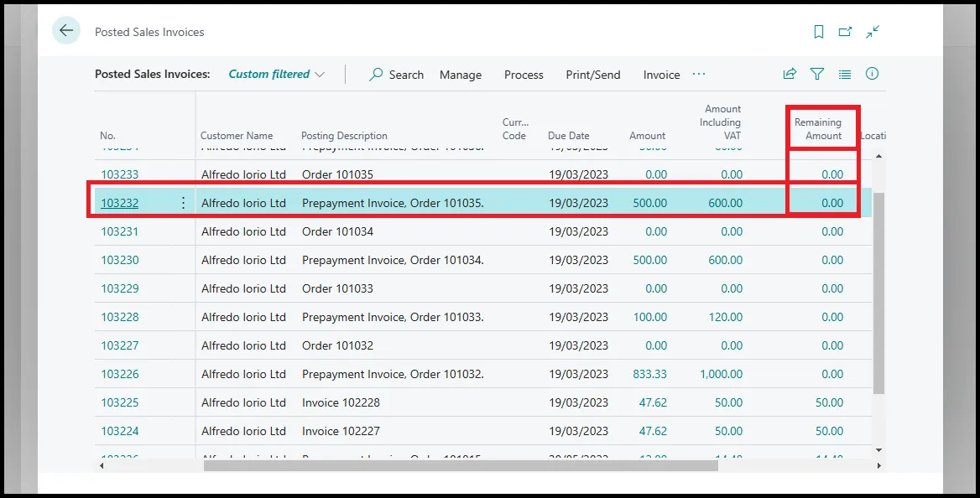Screen dimensions: 980x498
Task: Select the 'Invoice 102228' description cell
Action: coord(341,402)
